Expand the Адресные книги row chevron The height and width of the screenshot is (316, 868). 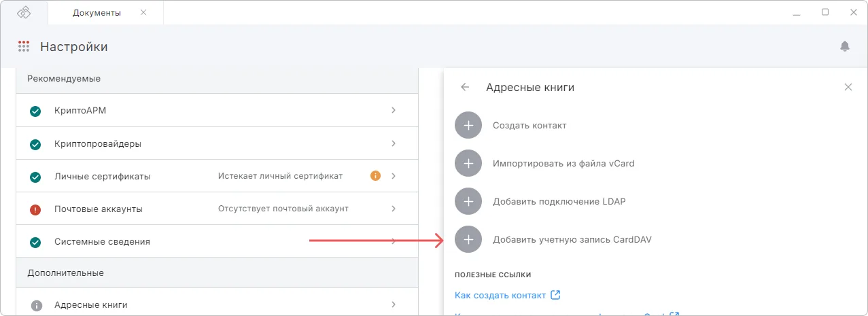pos(394,304)
